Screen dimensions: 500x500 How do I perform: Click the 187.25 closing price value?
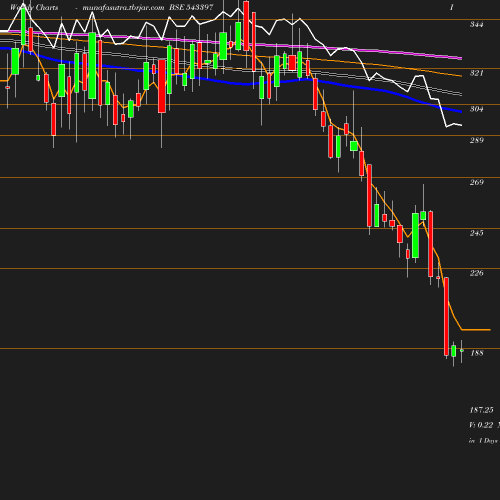481,410
